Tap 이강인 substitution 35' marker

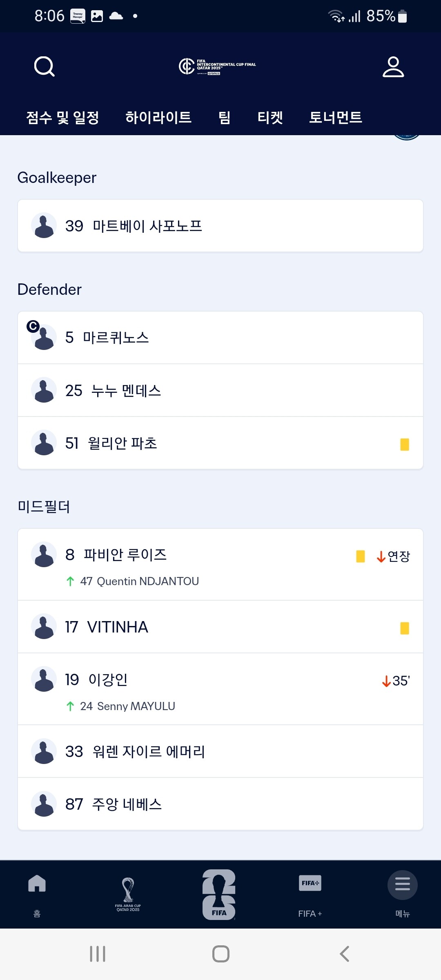click(396, 681)
